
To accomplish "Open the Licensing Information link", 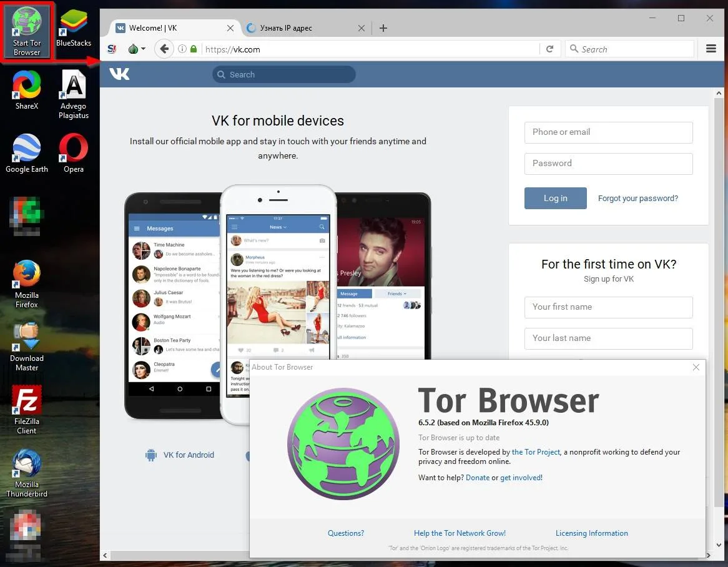I will (x=591, y=533).
